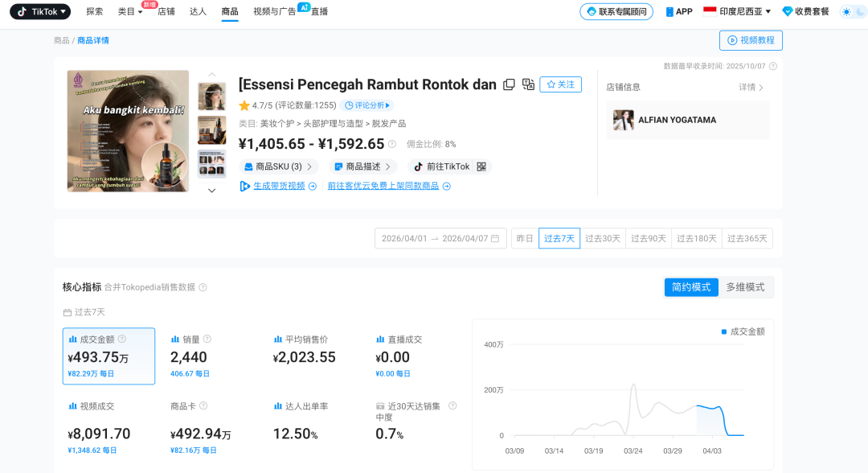This screenshot has height=473, width=868.
Task: Click the translate title icon
Action: (x=528, y=84)
